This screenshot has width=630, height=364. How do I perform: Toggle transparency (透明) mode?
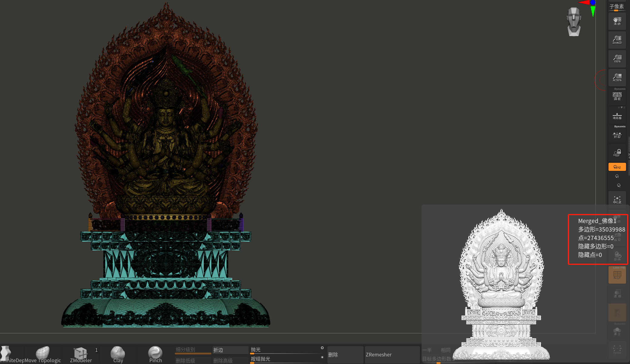point(617,294)
